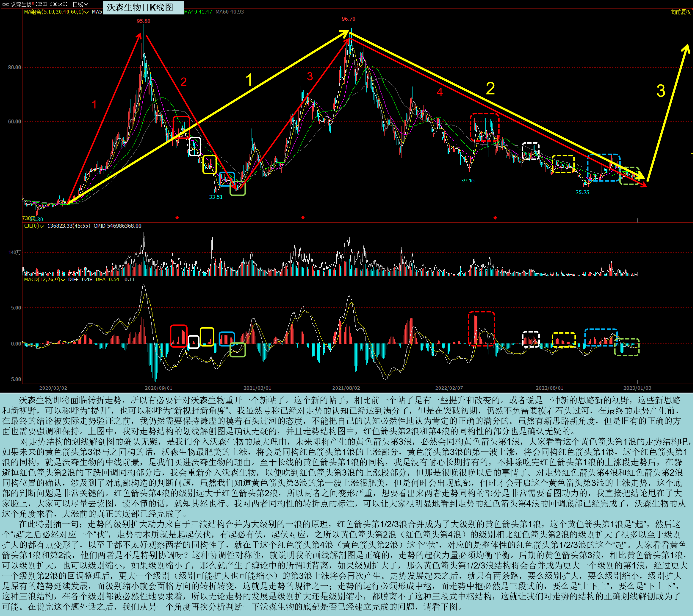Viewport: 695px width, 616px height.
Task: Click the 96.70 high price label
Action: coord(349,19)
